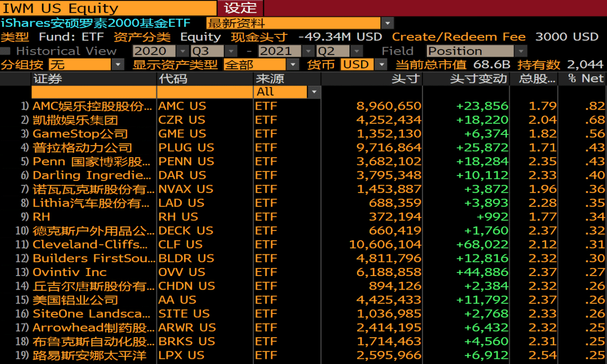Sort by the 总股 column header

pyautogui.click(x=534, y=78)
